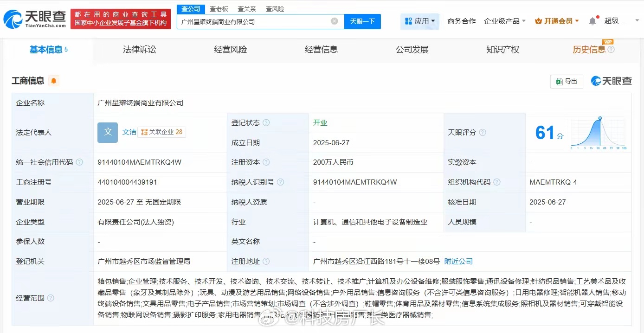
Task: Click the TianYanCha logo
Action: (34, 19)
